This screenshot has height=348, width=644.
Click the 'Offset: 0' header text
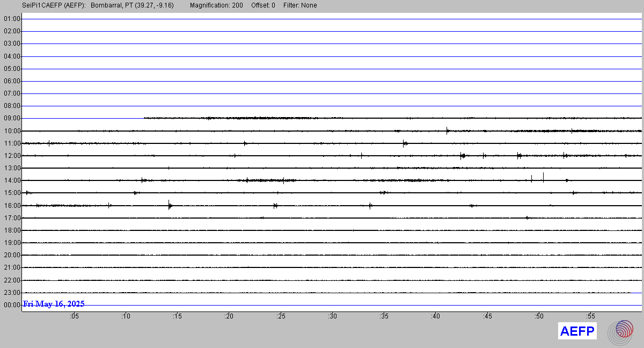263,5
